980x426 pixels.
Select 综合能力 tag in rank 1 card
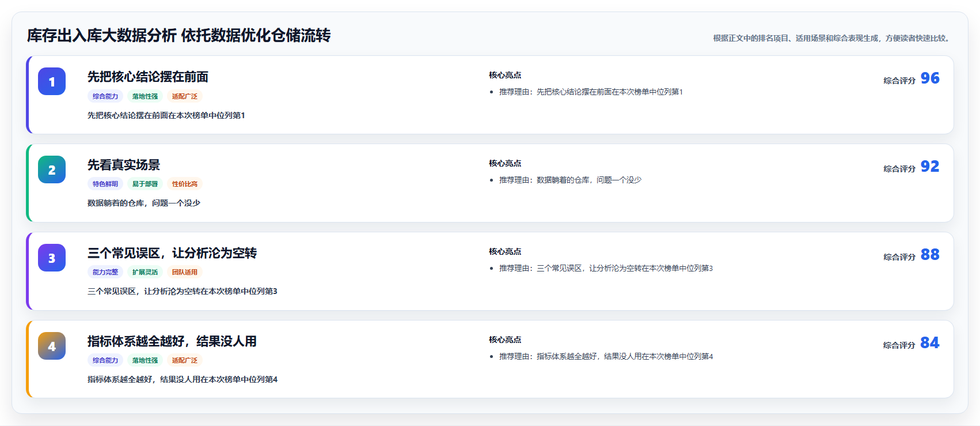click(x=105, y=96)
